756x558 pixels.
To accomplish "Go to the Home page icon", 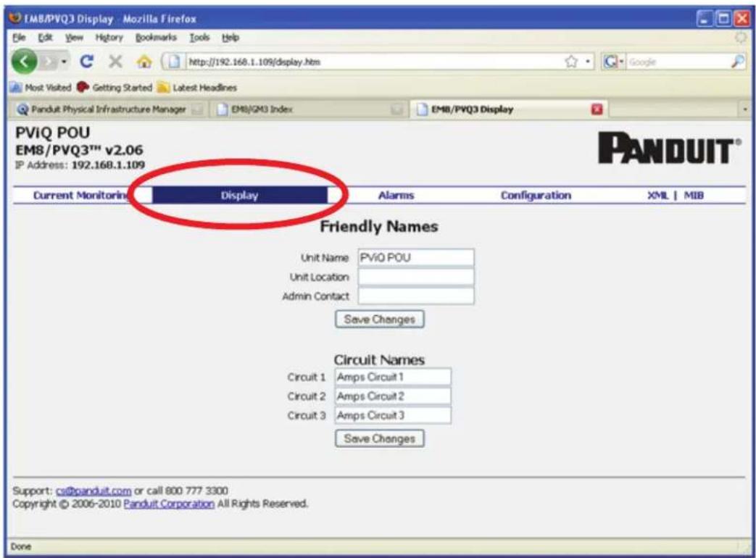I will pos(144,62).
